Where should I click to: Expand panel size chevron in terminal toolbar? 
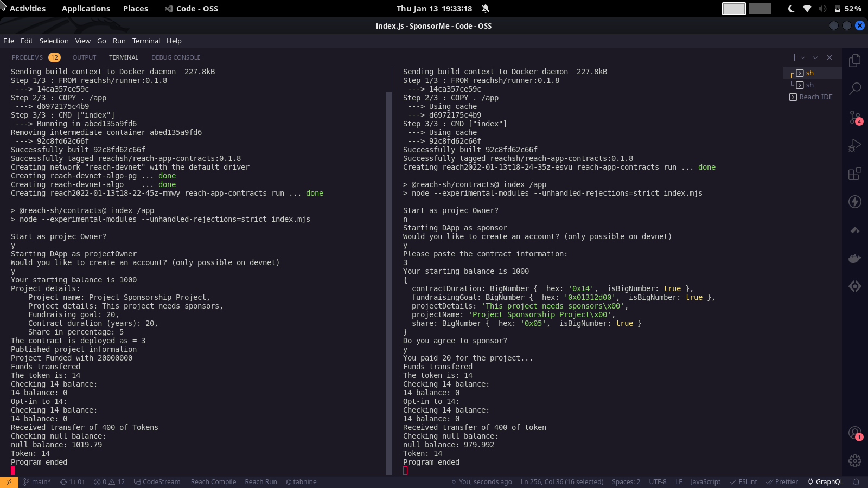point(815,57)
